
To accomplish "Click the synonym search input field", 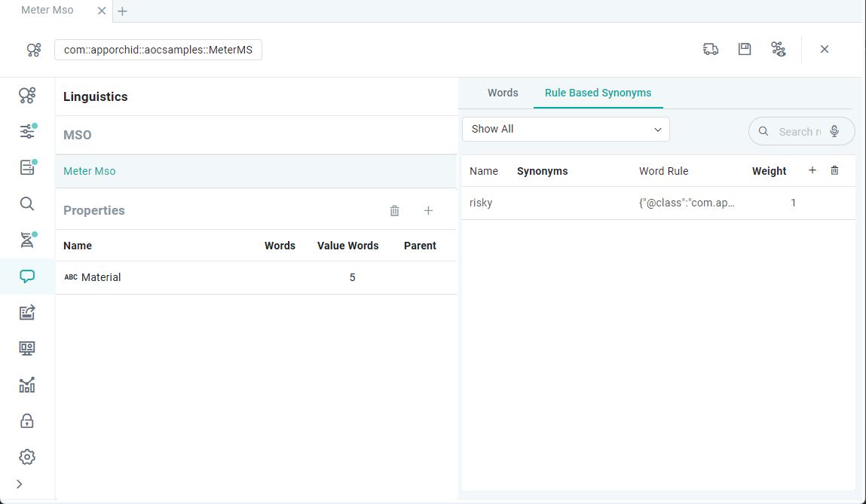I will pyautogui.click(x=797, y=131).
